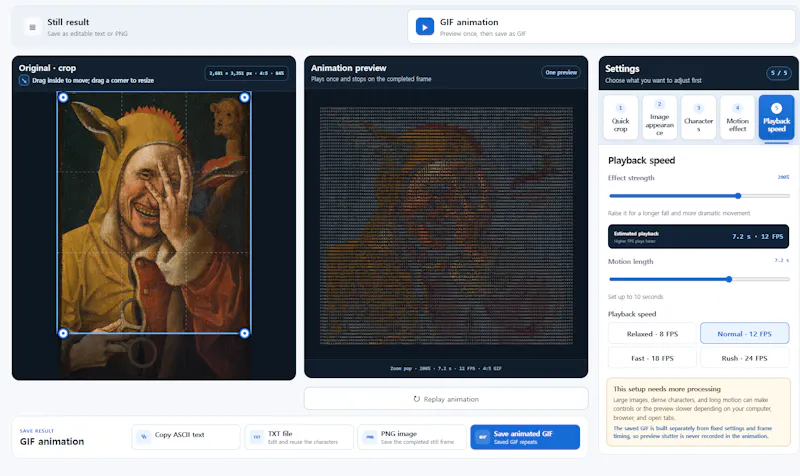This screenshot has height=476, width=800.
Task: Click the 'Set up to 10 seconds' hint
Action: pyautogui.click(x=635, y=296)
